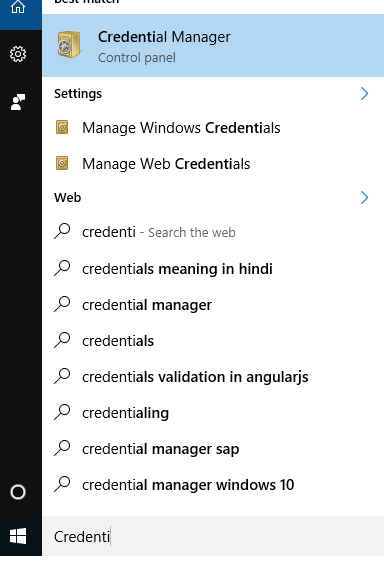
Task: Select credentials validation in angularjs suggestion
Action: pyautogui.click(x=213, y=377)
